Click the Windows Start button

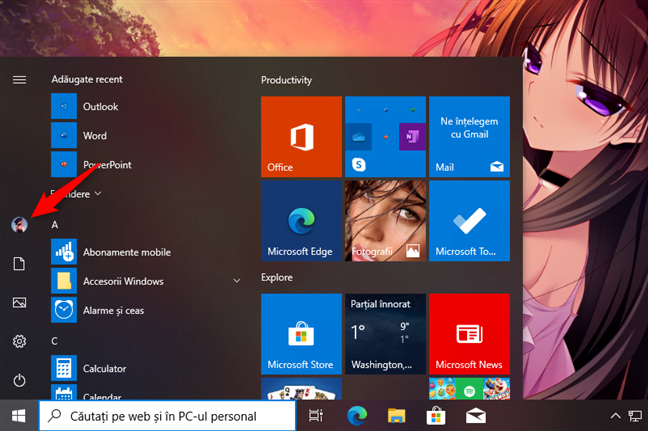tap(19, 416)
